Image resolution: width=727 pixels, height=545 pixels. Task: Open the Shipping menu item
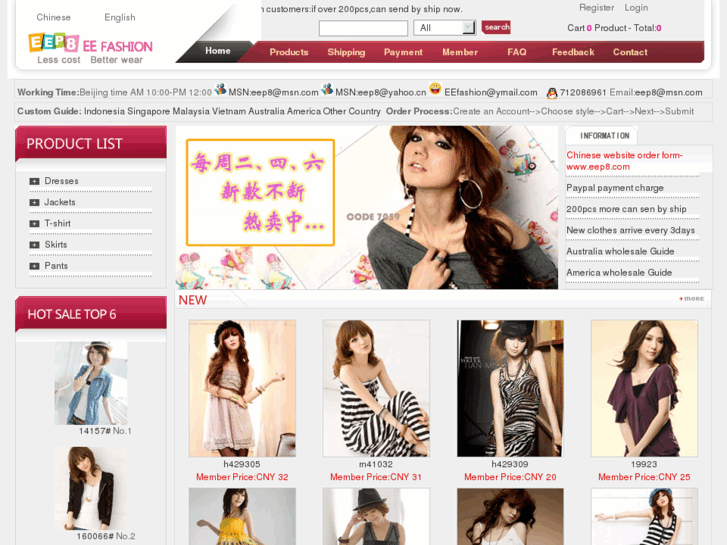coord(346,52)
